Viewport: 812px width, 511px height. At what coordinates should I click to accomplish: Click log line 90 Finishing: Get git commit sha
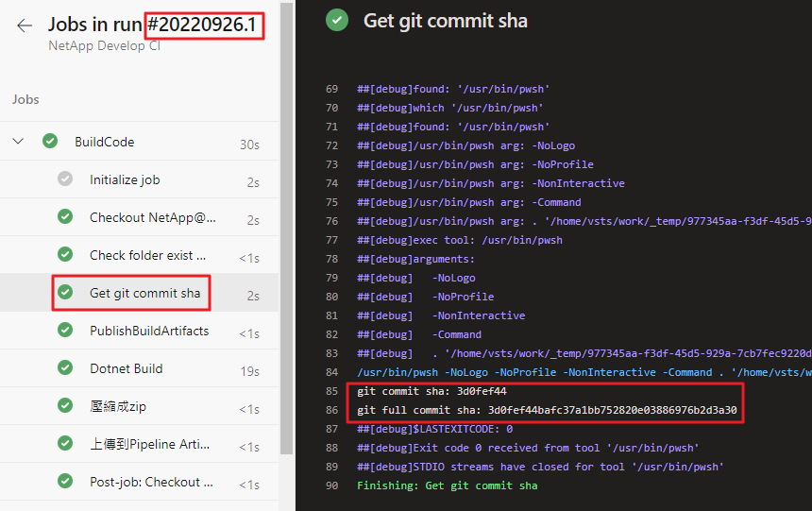tap(448, 486)
